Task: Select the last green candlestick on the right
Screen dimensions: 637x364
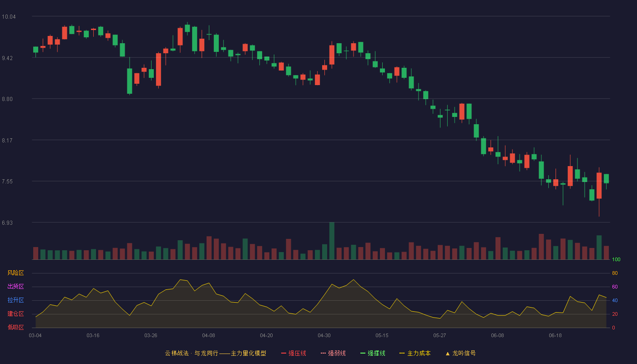Action: point(606,179)
